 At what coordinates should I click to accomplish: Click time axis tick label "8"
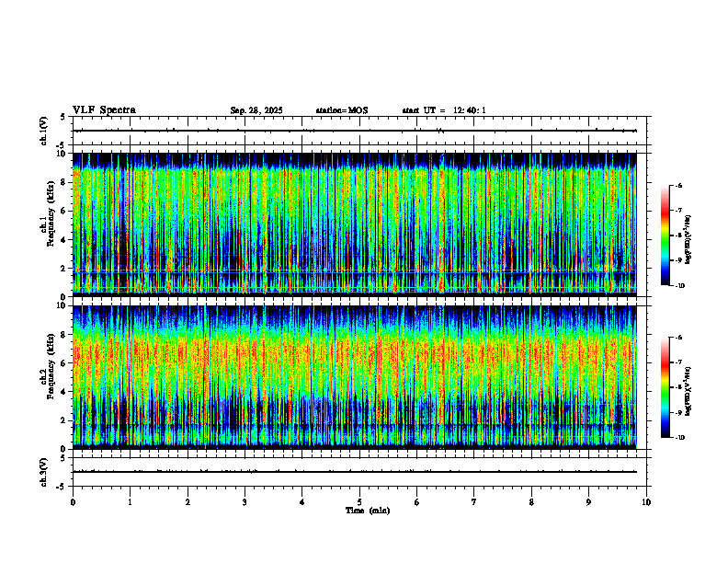coord(531,502)
